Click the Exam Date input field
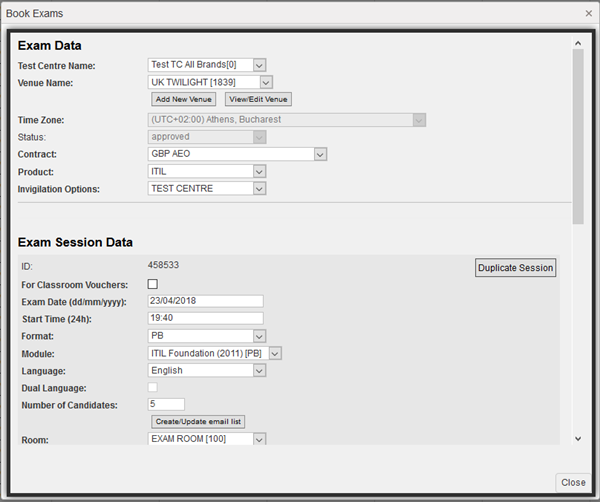 [205, 301]
